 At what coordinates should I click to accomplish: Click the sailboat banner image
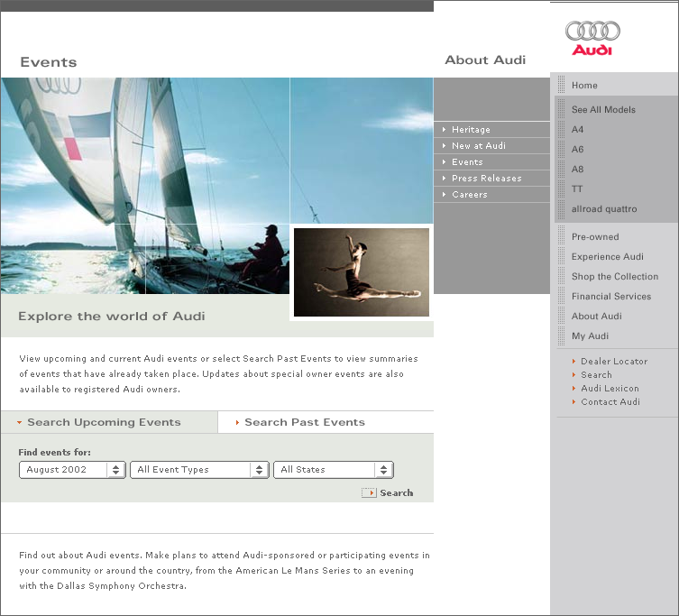coord(145,186)
